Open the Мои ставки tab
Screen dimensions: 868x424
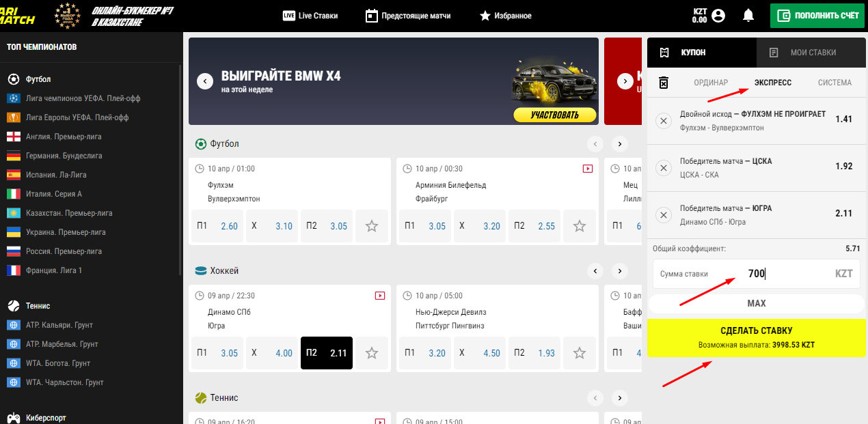(x=811, y=53)
